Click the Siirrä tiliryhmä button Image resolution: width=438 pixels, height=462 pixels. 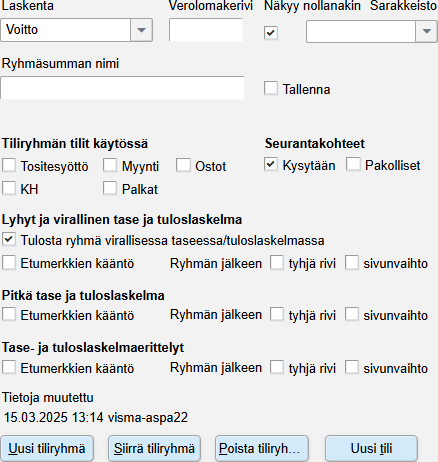pos(154,448)
